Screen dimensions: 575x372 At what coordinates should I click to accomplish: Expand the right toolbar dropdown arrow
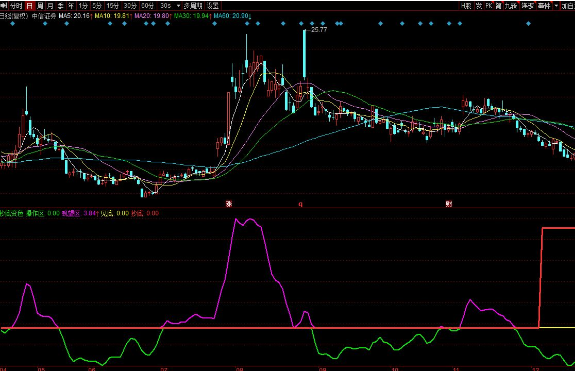(x=556, y=6)
